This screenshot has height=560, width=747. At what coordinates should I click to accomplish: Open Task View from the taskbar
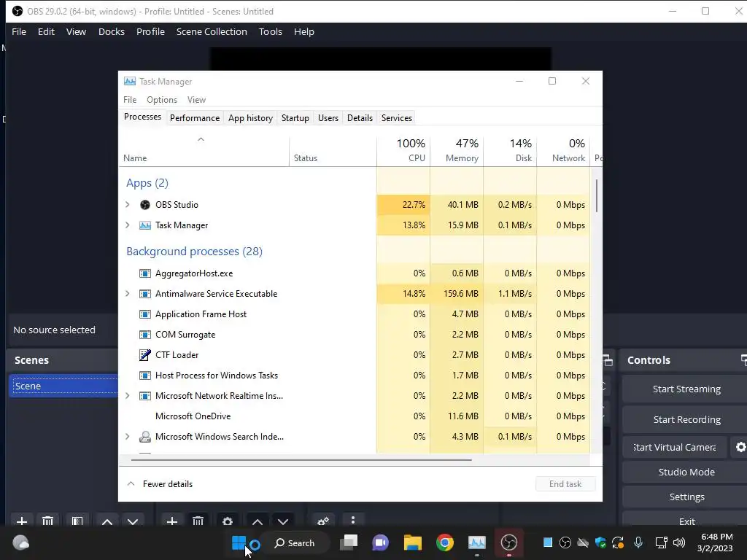pyautogui.click(x=349, y=542)
